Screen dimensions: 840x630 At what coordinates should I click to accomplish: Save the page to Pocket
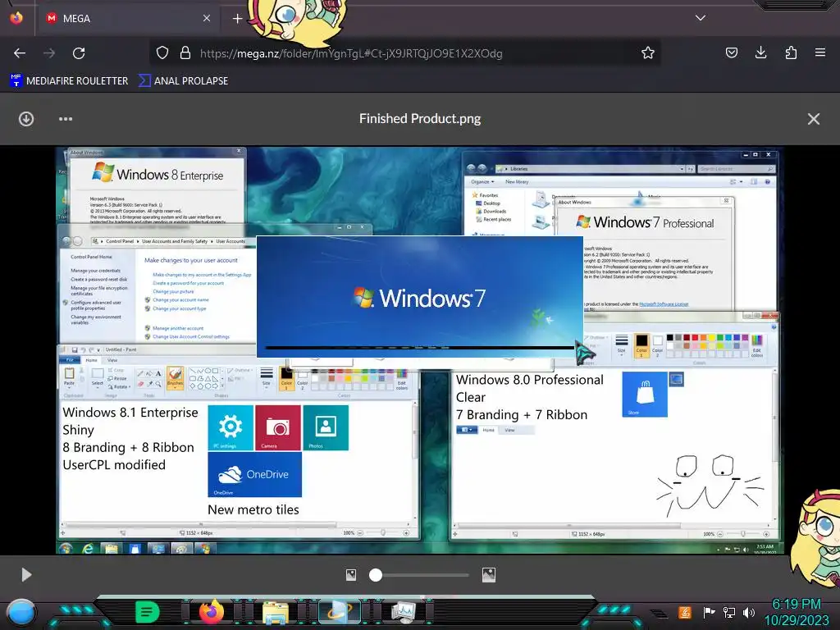click(x=731, y=52)
